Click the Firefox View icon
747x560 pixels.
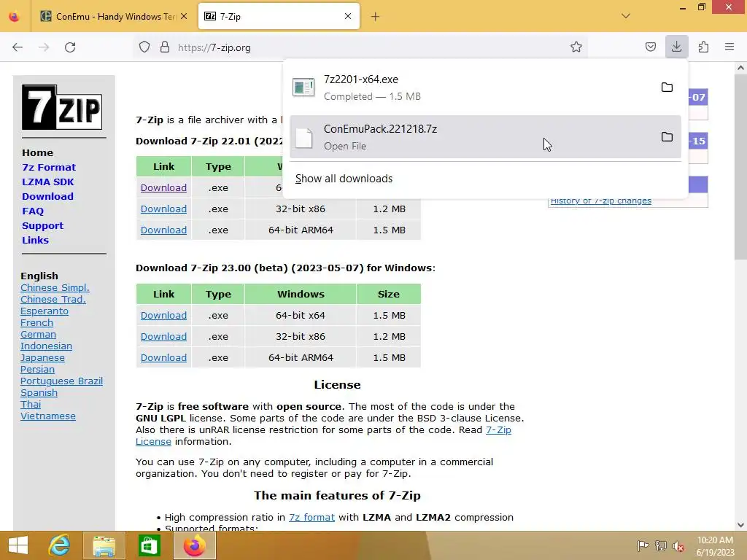pyautogui.click(x=15, y=17)
